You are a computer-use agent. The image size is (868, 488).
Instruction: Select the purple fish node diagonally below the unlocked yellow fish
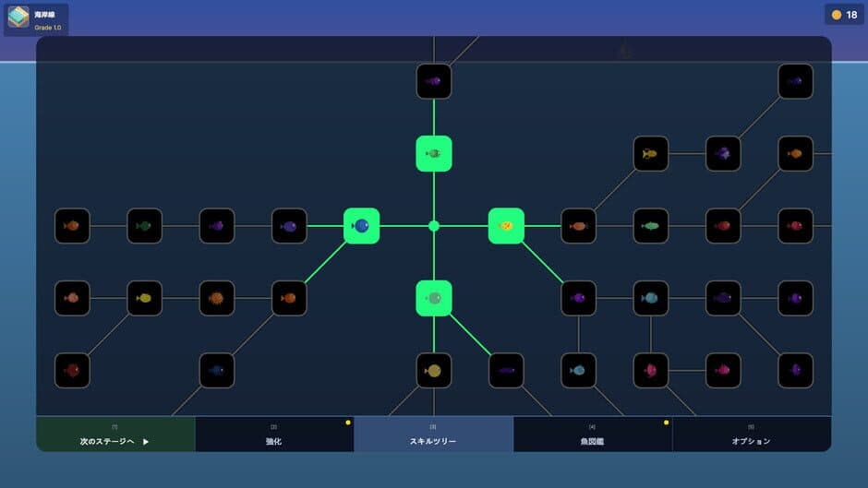[x=578, y=298]
